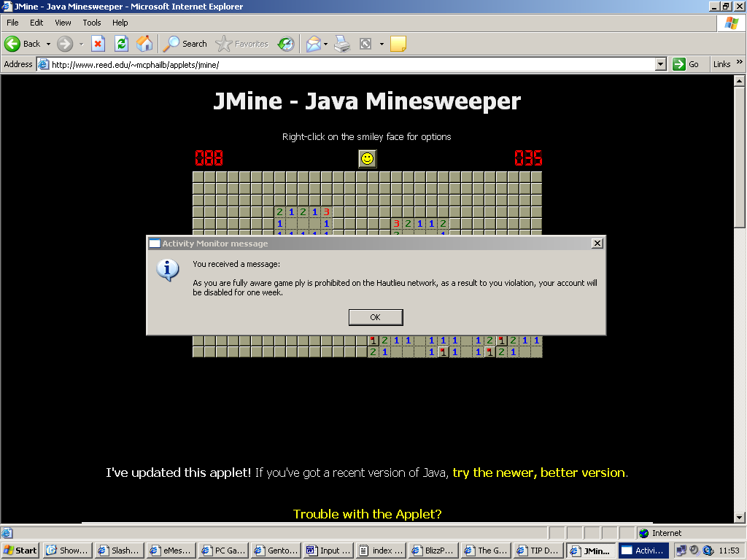Click the status bar page icon
Image resolution: width=747 pixels, height=560 pixels.
tap(7, 533)
